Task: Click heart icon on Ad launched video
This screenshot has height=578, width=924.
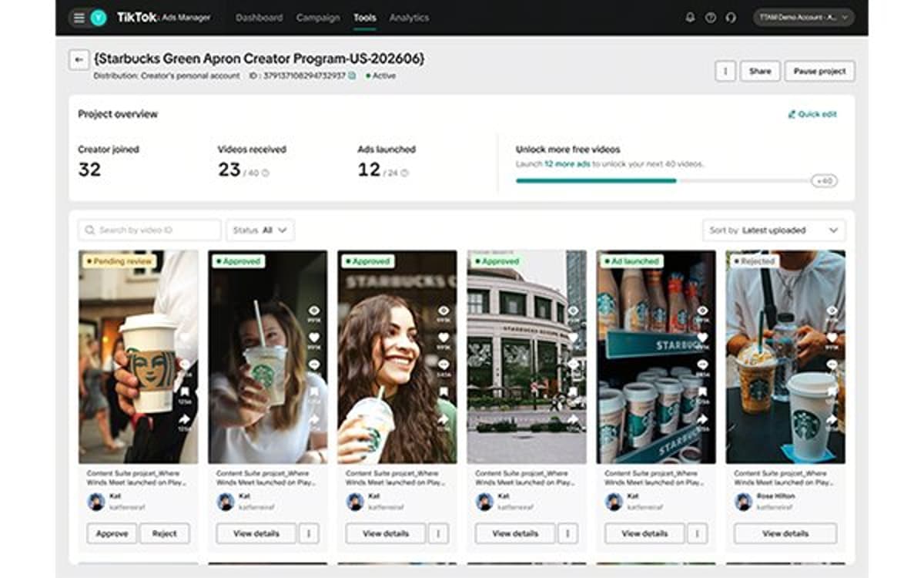Action: click(702, 338)
